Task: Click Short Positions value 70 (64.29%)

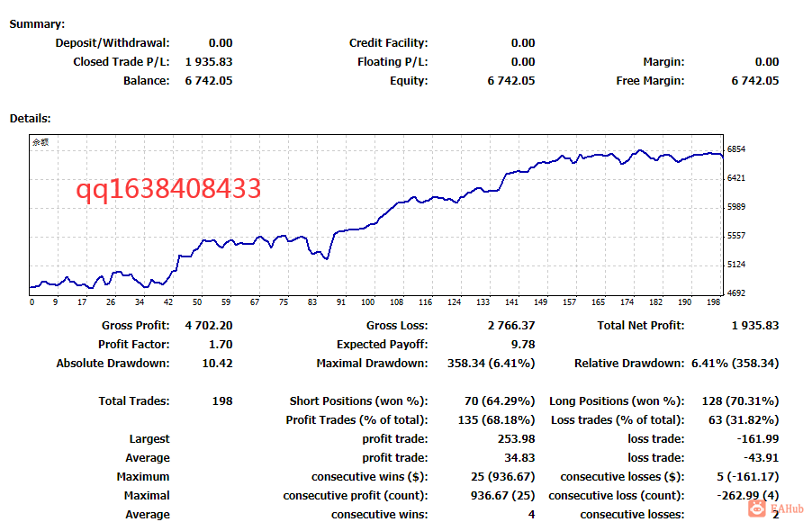Action: point(500,401)
